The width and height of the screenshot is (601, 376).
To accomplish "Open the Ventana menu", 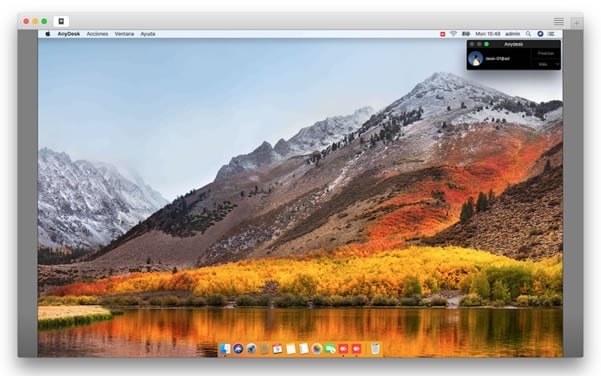I will pyautogui.click(x=124, y=34).
